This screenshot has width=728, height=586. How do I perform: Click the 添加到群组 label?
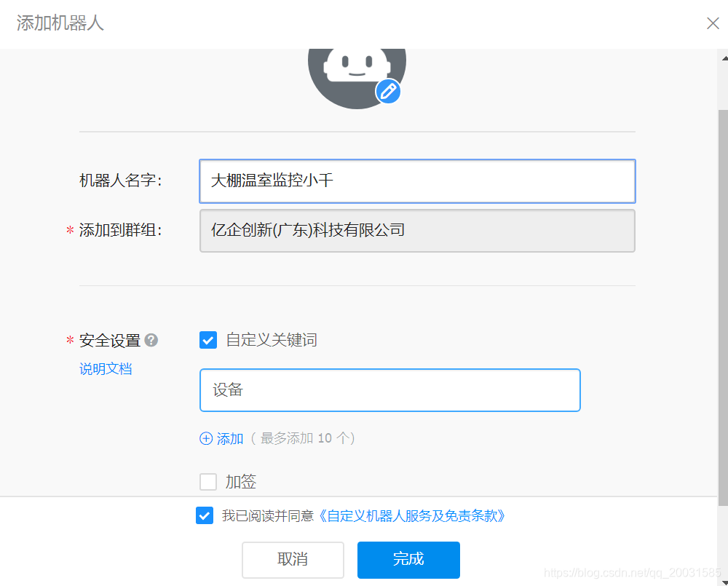pos(120,230)
